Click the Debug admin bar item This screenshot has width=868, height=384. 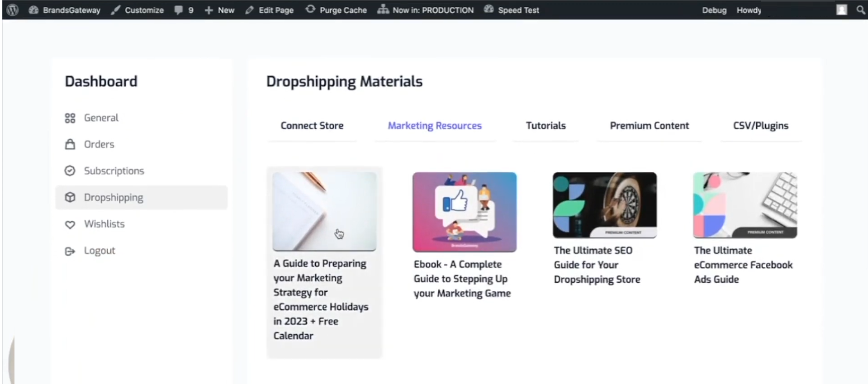click(x=714, y=10)
